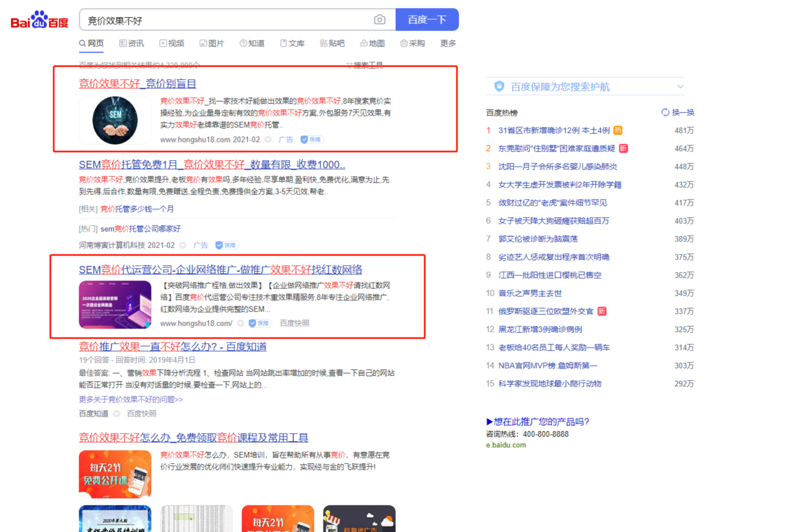Open hot topic 敛财过亿的"老虎"案件细节罕见

point(553,203)
